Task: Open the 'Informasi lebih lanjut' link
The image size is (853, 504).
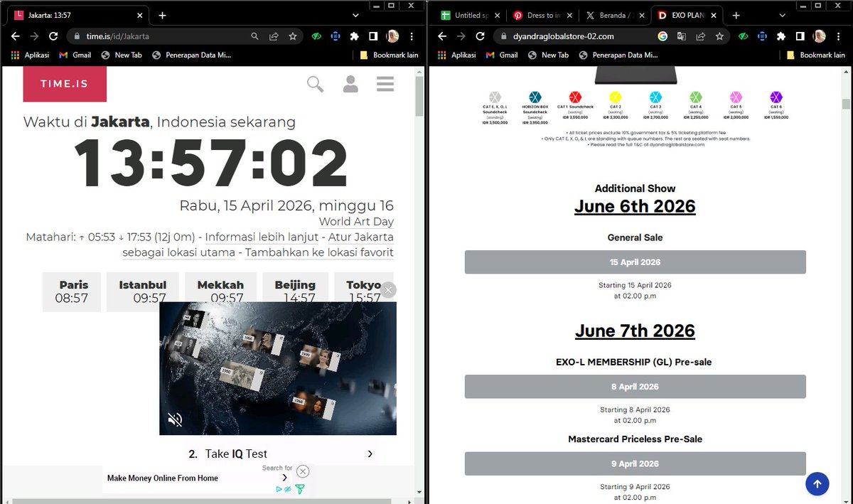Action: (262, 237)
